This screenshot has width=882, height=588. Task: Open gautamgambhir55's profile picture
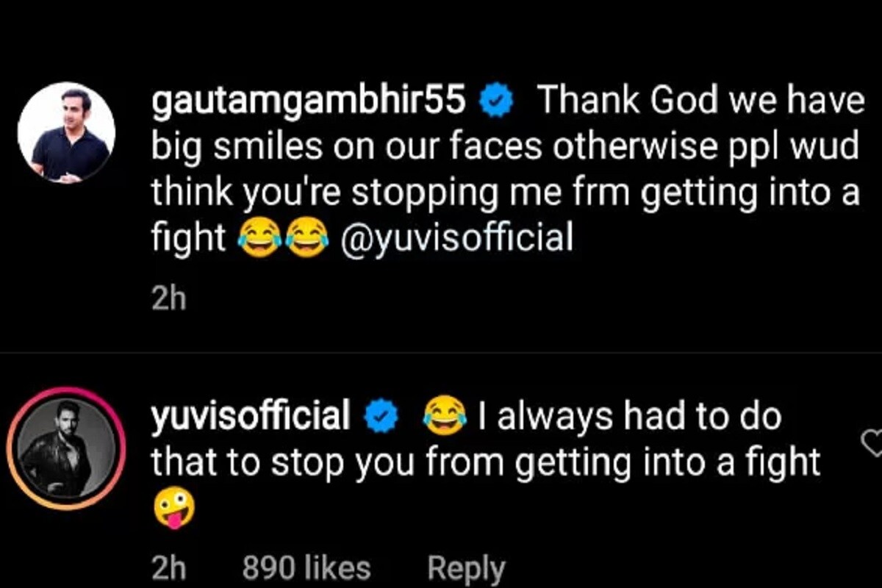coord(66,132)
